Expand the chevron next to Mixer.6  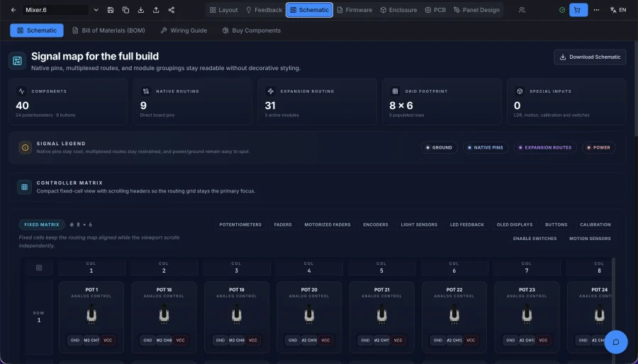[96, 10]
